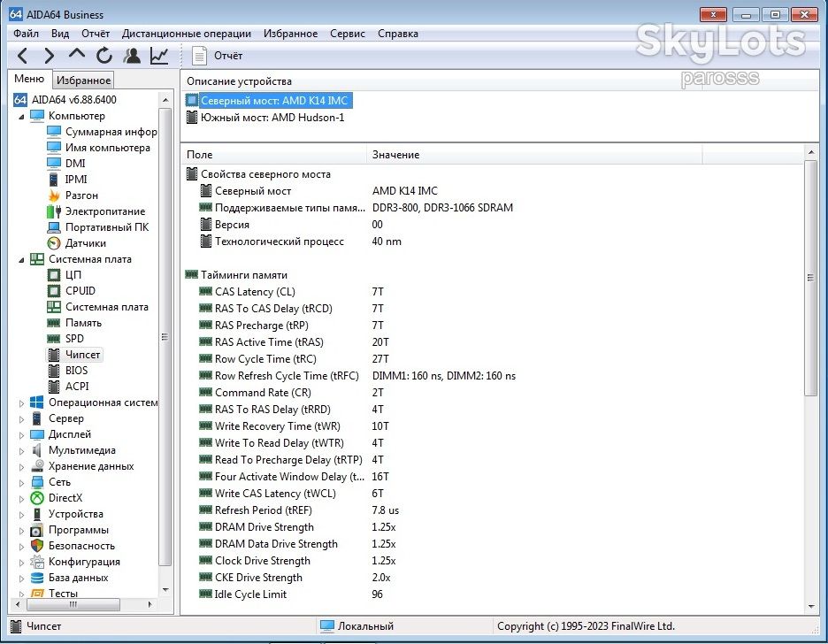
Task: Open user management with the person icon
Action: pyautogui.click(x=132, y=56)
